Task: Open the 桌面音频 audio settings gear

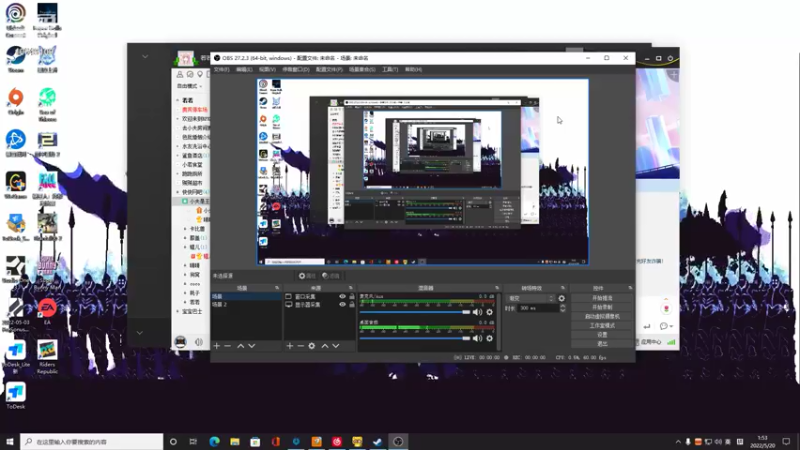Action: 490,338
